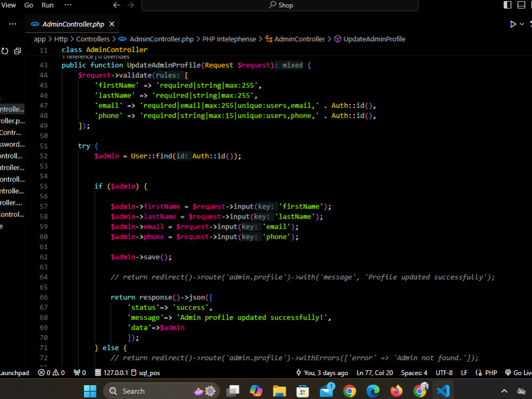Open the Windows Start menu
The height and width of the screenshot is (399, 532).
pos(90,391)
